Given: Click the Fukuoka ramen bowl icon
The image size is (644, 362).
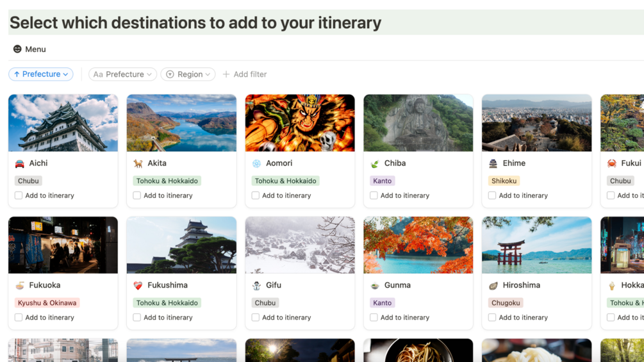Looking at the screenshot, I should click(x=20, y=285).
